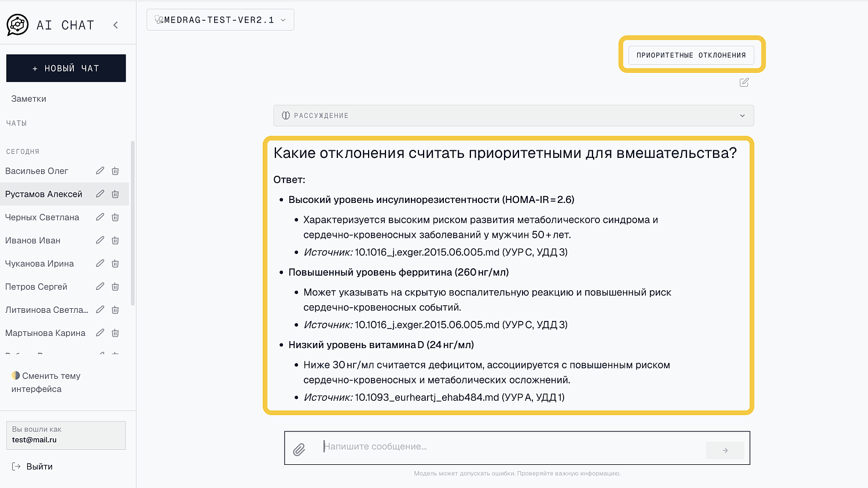Image resolution: width=868 pixels, height=488 pixels.
Task: Edit the Рустамов Алексей chat name
Action: tap(100, 194)
